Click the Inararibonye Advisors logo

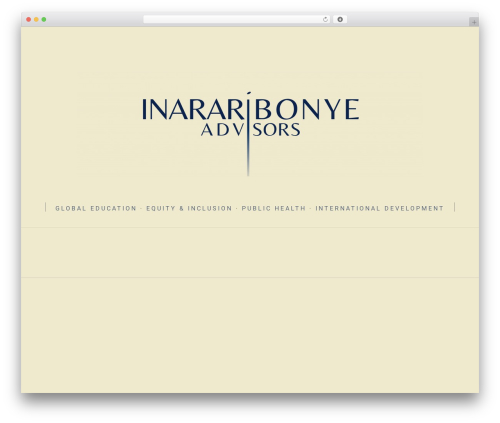click(250, 133)
